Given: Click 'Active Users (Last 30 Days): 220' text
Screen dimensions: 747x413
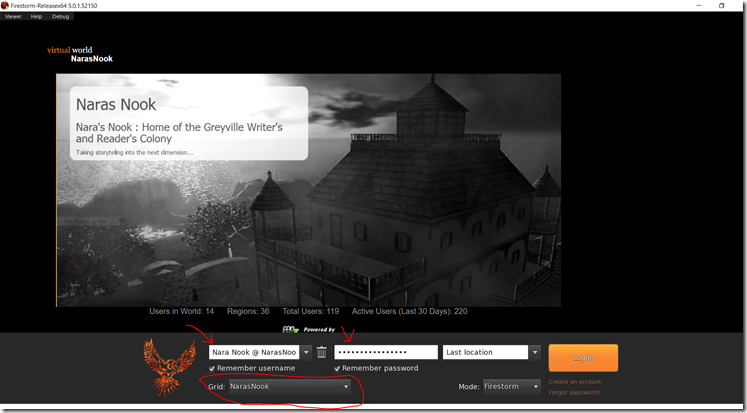Looking at the screenshot, I should coord(410,311).
